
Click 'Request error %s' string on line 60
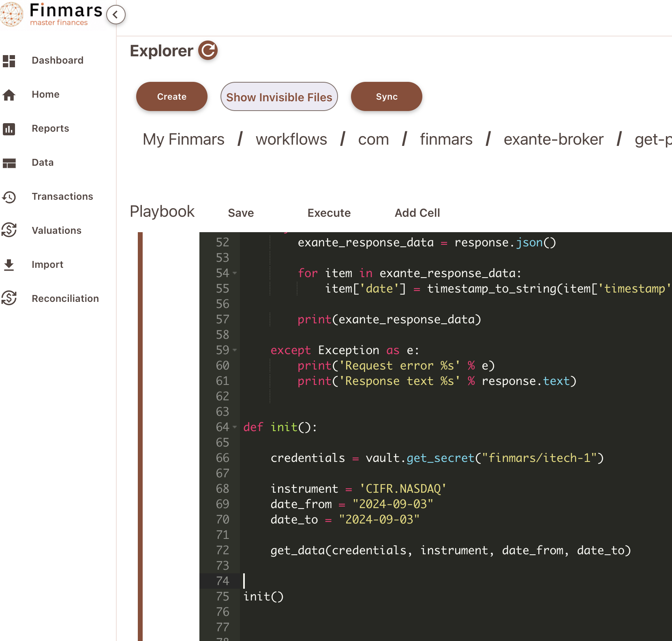coord(399,365)
